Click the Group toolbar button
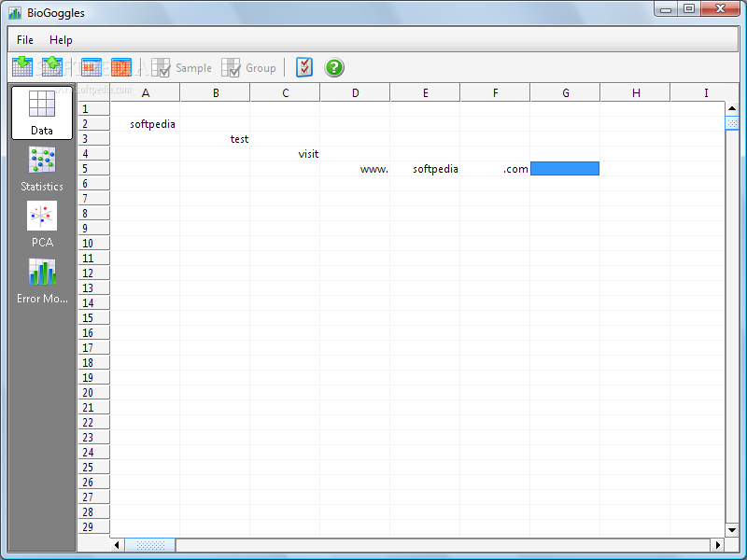 tap(249, 67)
